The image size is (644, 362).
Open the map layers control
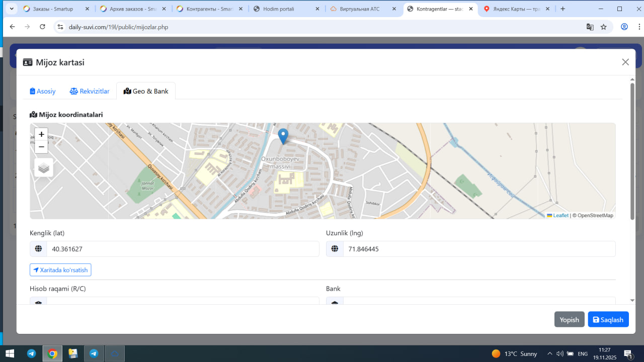(x=44, y=168)
